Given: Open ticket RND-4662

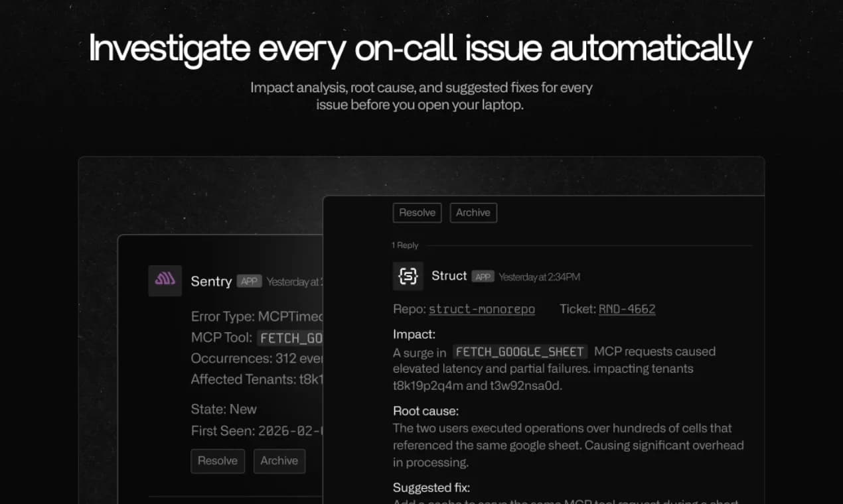Looking at the screenshot, I should 627,309.
